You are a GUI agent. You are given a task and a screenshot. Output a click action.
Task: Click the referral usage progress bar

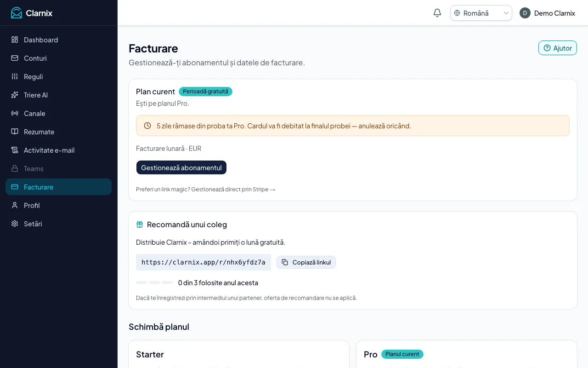(154, 282)
